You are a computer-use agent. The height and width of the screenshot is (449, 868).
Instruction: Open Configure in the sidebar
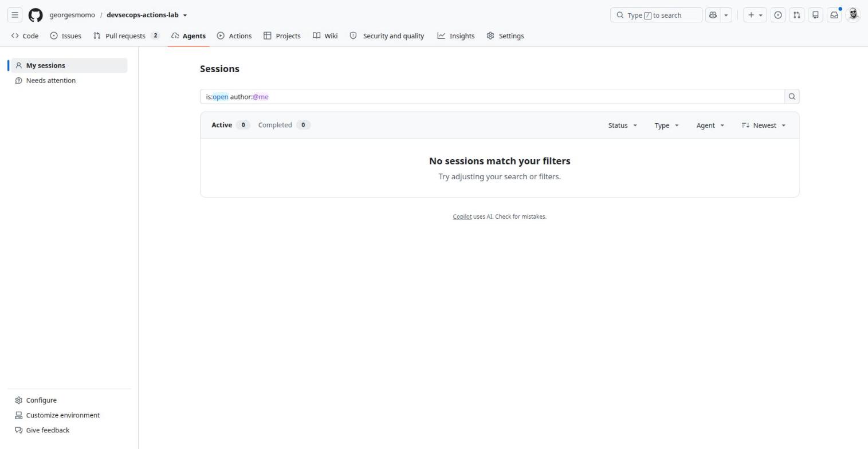pos(69,400)
